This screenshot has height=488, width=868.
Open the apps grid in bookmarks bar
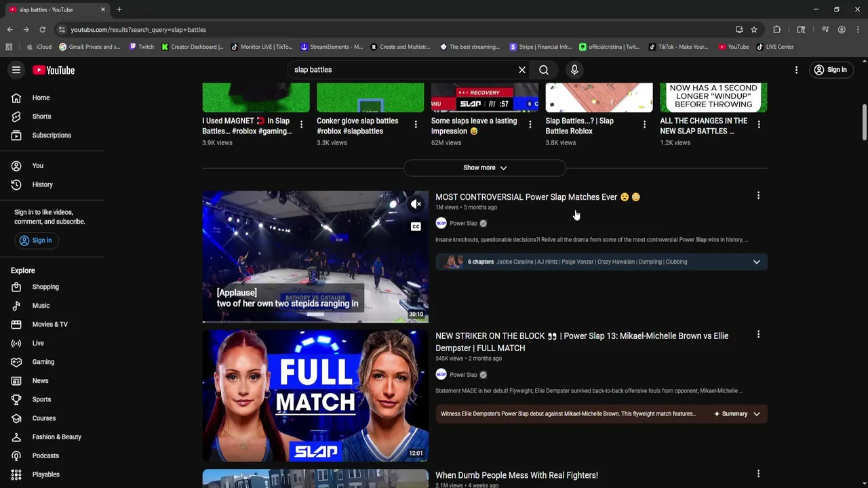coord(9,47)
